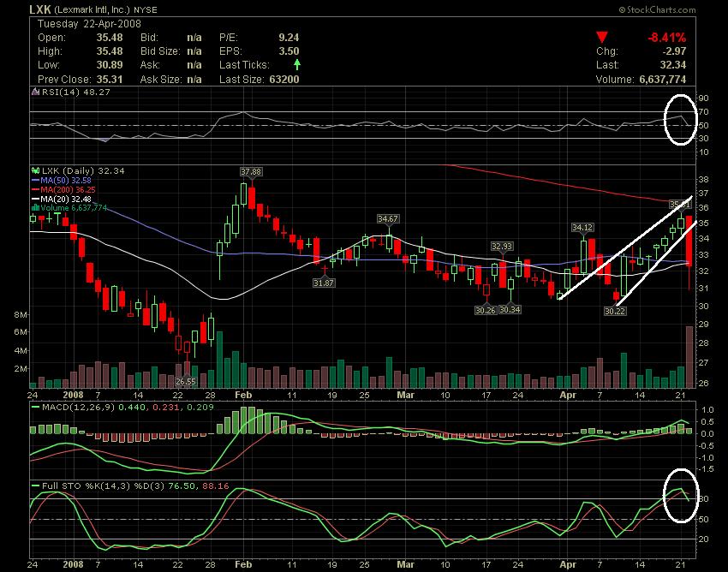Click the Prev Close value 35.31
This screenshot has width=728, height=572.
pos(110,80)
